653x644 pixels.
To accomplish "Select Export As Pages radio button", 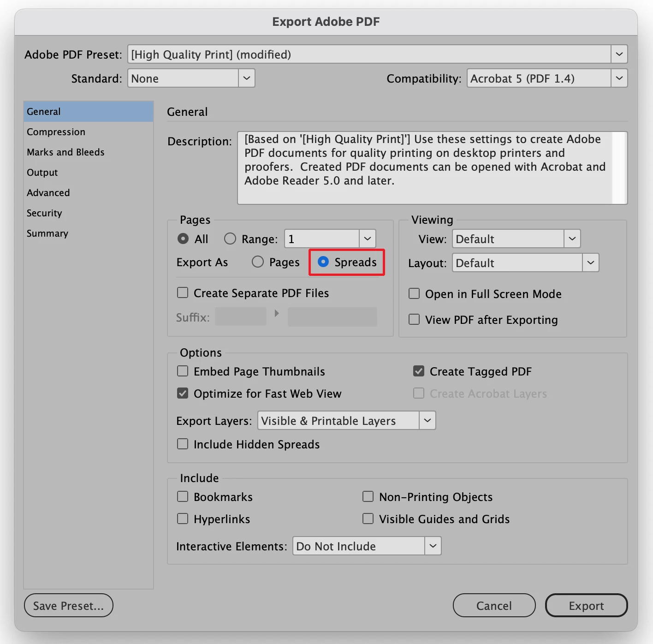I will click(x=258, y=262).
